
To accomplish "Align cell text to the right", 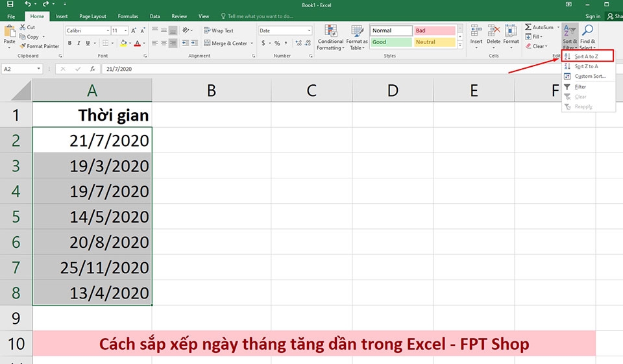I will click(x=173, y=43).
